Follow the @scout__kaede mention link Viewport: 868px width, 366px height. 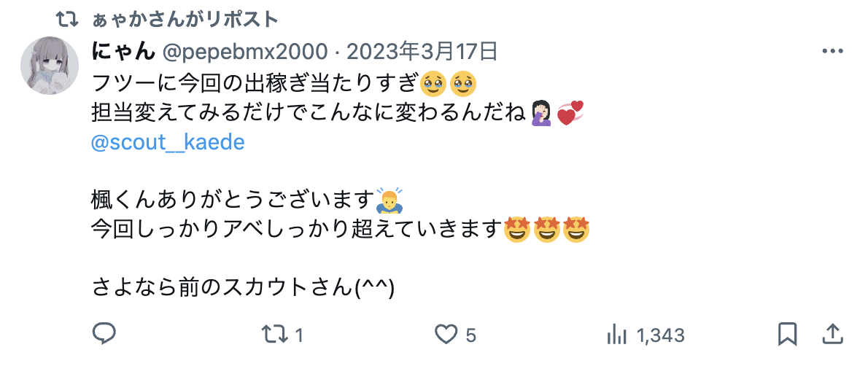[168, 142]
